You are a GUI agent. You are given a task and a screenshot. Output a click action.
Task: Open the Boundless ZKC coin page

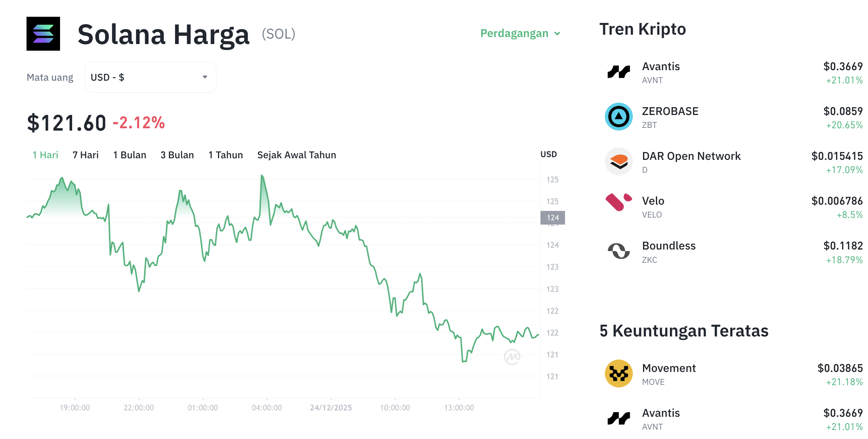[669, 246]
